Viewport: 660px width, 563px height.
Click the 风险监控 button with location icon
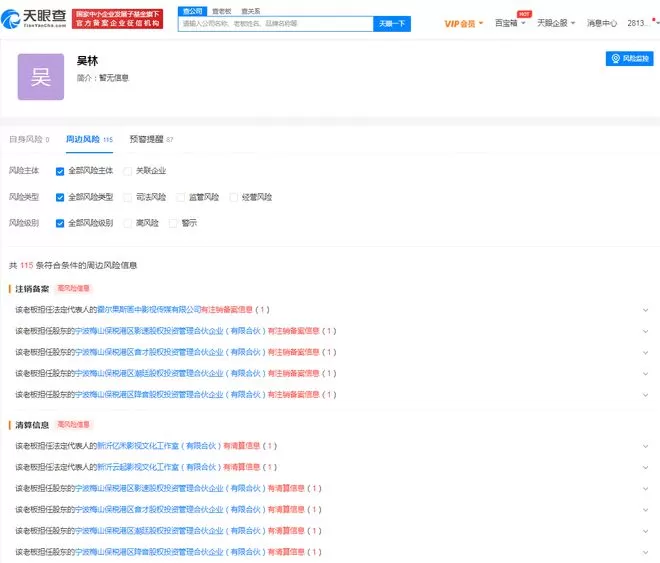tap(629, 58)
